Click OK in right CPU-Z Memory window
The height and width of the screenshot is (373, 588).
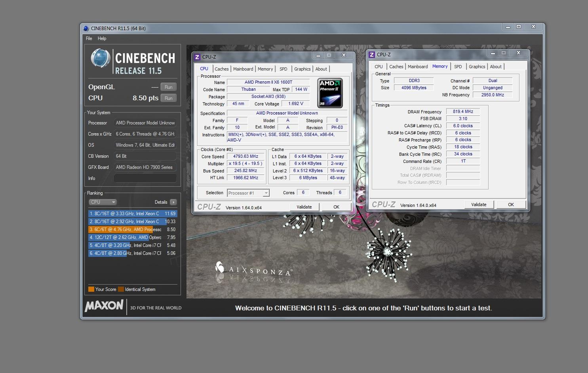pos(511,205)
